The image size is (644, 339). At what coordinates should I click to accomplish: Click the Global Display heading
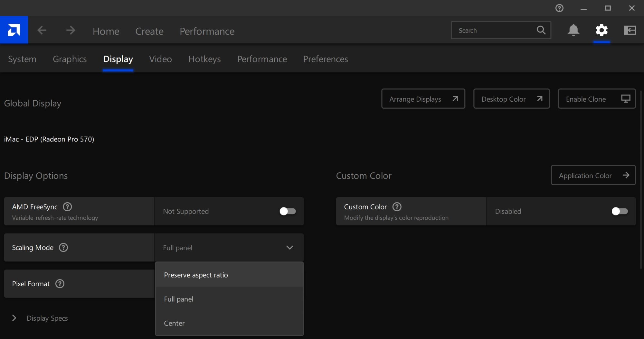pos(33,103)
